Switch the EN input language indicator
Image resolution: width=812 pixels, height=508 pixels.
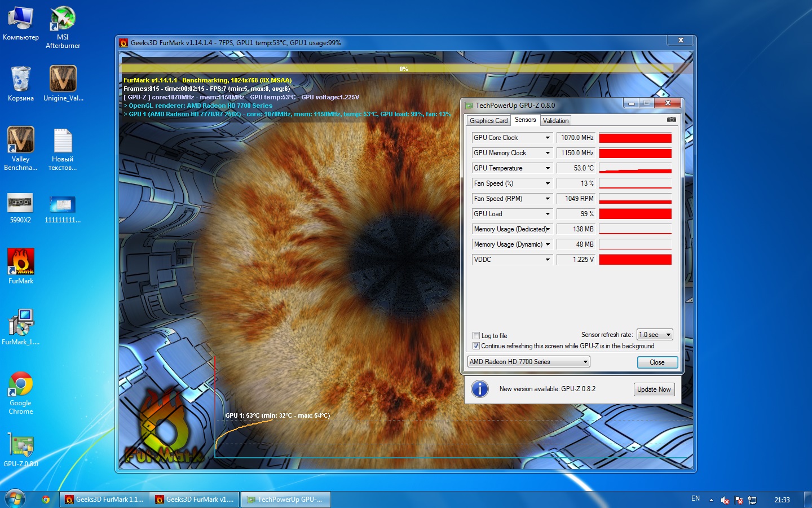pyautogui.click(x=695, y=499)
